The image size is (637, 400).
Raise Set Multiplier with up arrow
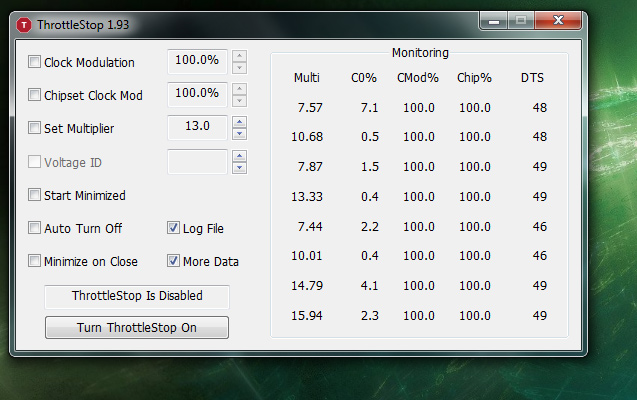pos(239,122)
